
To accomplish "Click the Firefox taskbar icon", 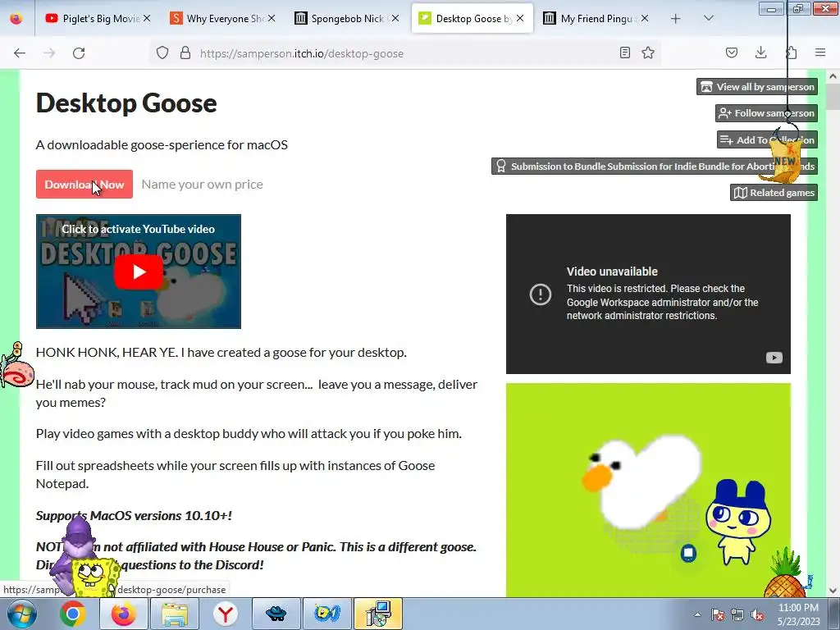I will pyautogui.click(x=123, y=614).
